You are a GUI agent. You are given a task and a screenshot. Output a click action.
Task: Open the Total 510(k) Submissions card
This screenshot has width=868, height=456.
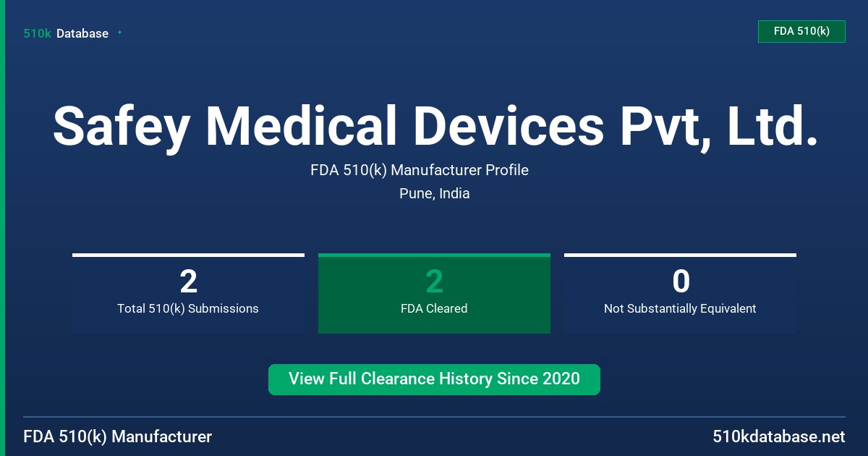(188, 293)
